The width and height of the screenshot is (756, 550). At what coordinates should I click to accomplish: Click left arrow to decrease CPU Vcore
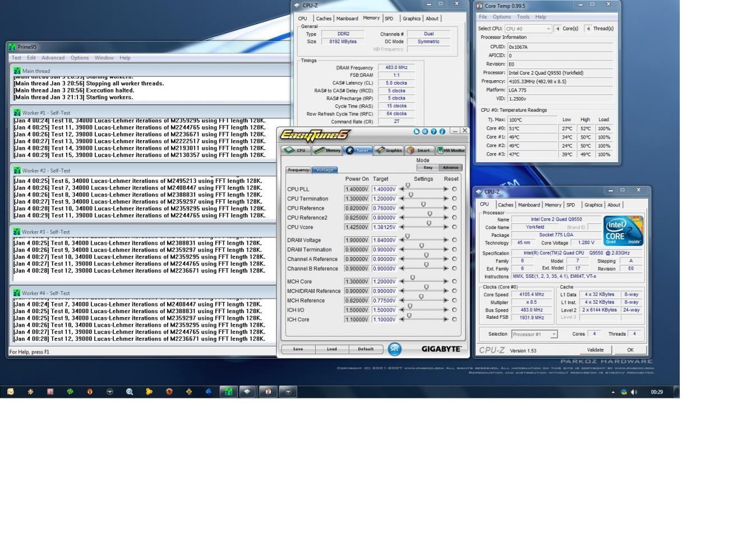coord(402,227)
